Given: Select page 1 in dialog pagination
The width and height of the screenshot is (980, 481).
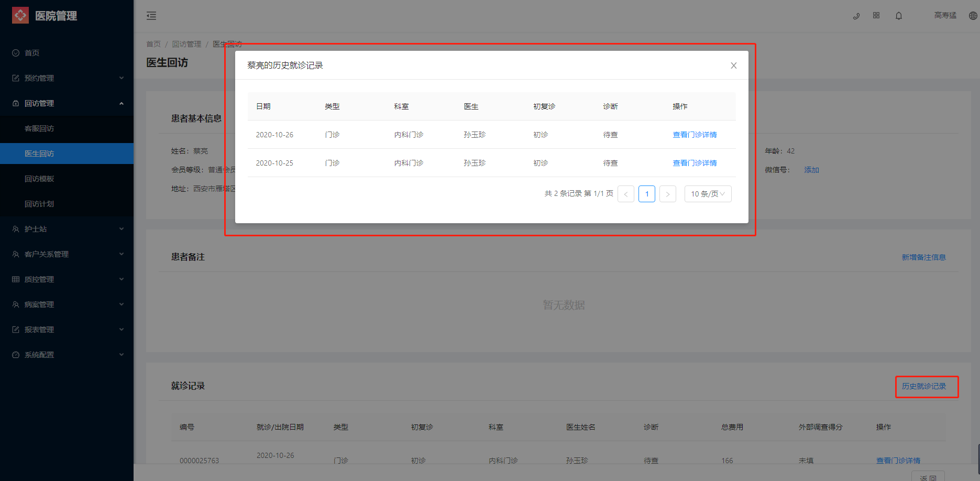Looking at the screenshot, I should click(x=647, y=194).
